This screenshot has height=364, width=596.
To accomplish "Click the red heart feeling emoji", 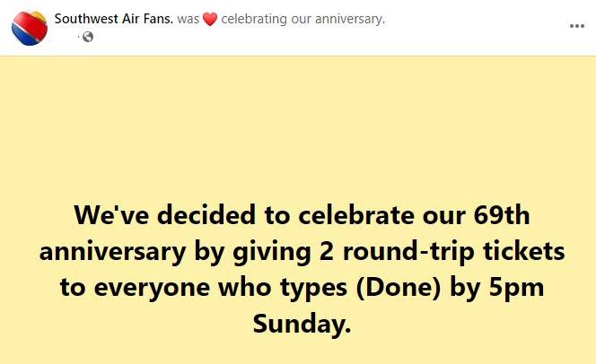I will pos(210,19).
